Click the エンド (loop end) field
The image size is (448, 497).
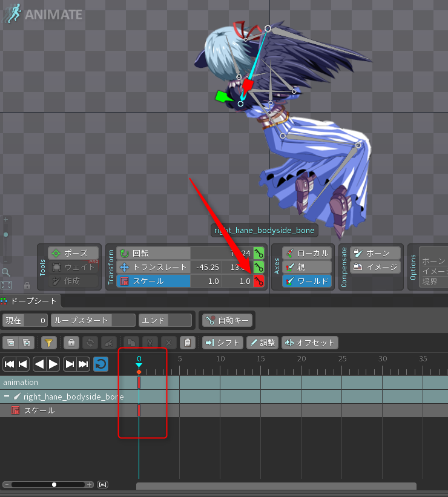click(x=165, y=320)
